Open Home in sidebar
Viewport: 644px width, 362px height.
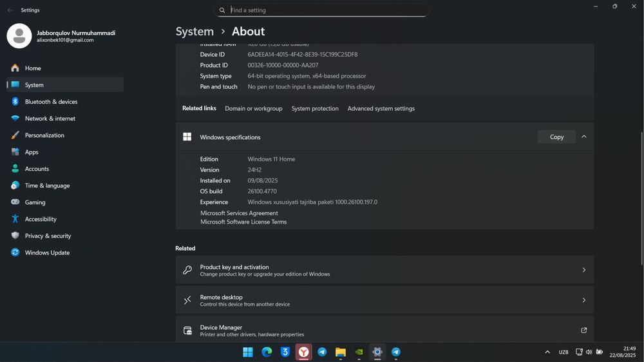click(x=65, y=68)
